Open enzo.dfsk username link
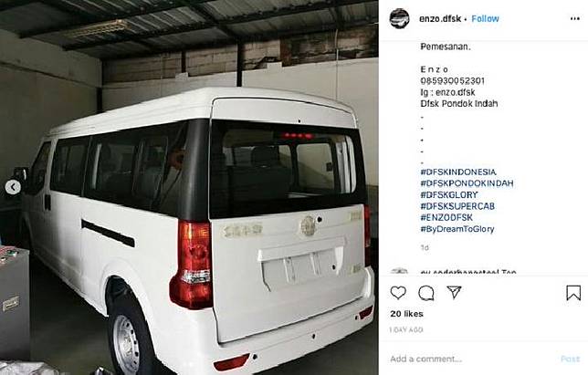 [440, 19]
